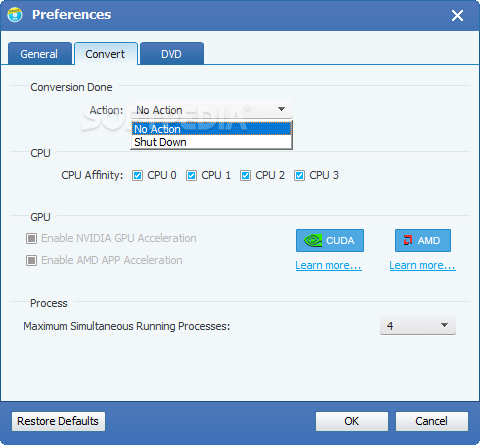Screen dimensions: 480x445
Task: Open the DVD tab
Action: point(172,54)
